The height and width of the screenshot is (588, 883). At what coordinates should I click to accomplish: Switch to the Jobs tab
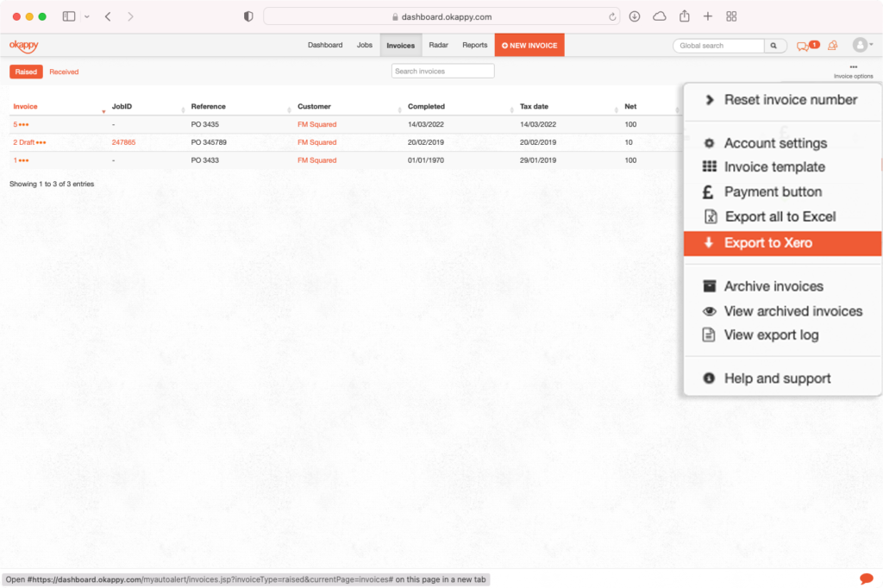(365, 46)
